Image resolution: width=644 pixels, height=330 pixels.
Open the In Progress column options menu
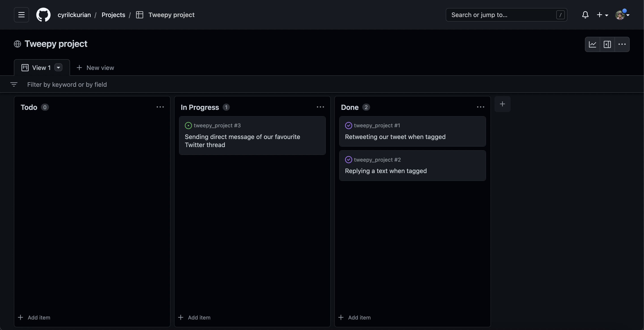pos(320,107)
